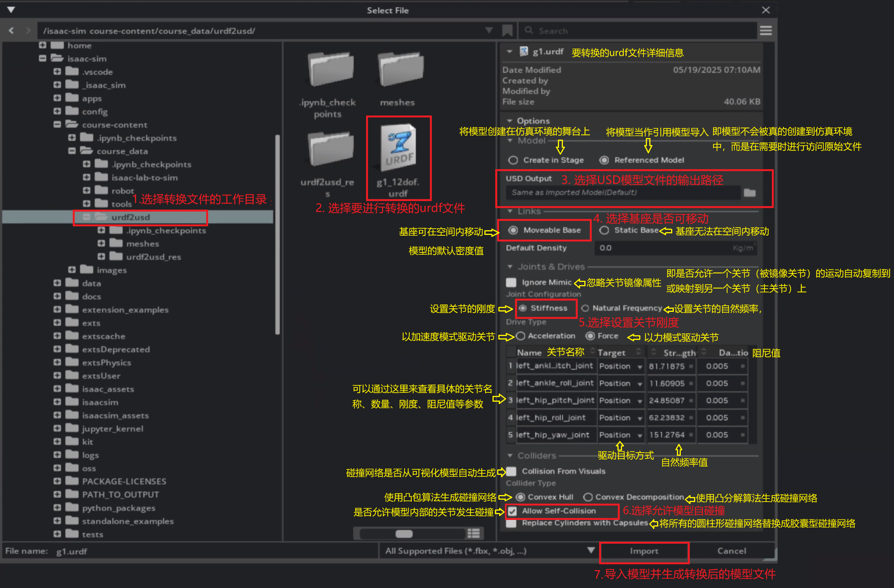Click the Default Density value field

[x=675, y=248]
